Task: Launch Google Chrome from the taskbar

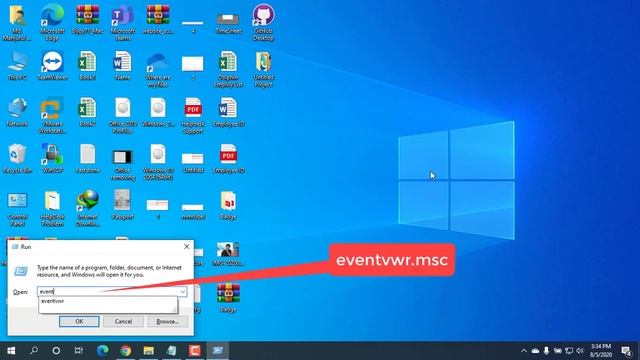Action: (x=126, y=351)
